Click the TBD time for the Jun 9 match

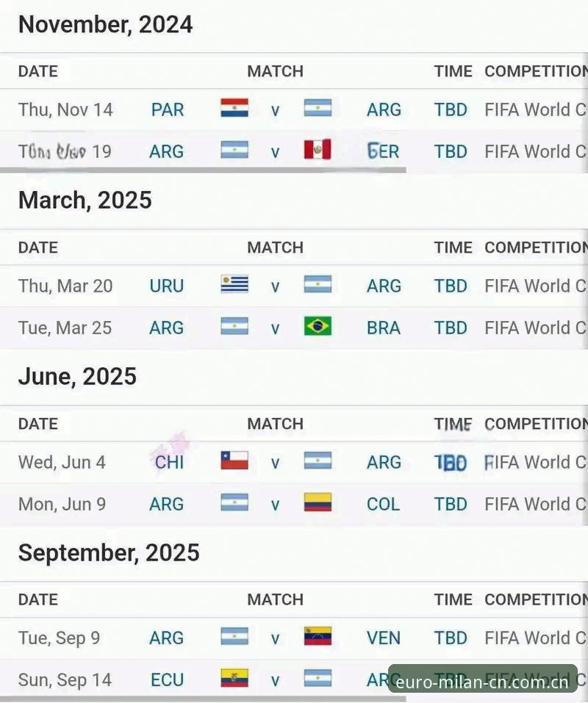pos(451,505)
